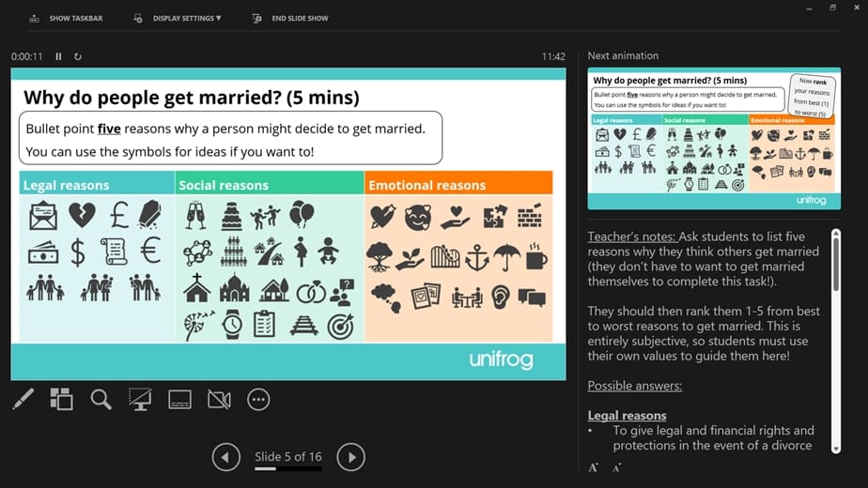Image resolution: width=868 pixels, height=488 pixels.
Task: Click the broken heart icon on slide
Action: 82,215
